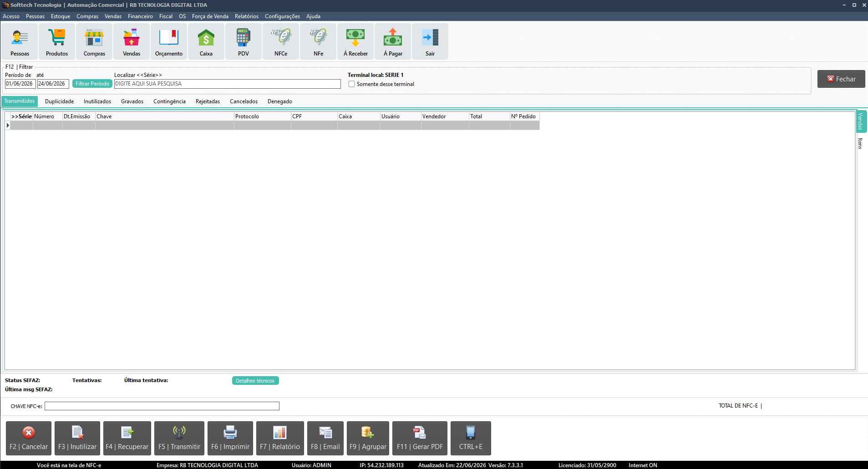The width and height of the screenshot is (868, 469).
Task: Click the Detalhes técnicos button
Action: click(255, 381)
